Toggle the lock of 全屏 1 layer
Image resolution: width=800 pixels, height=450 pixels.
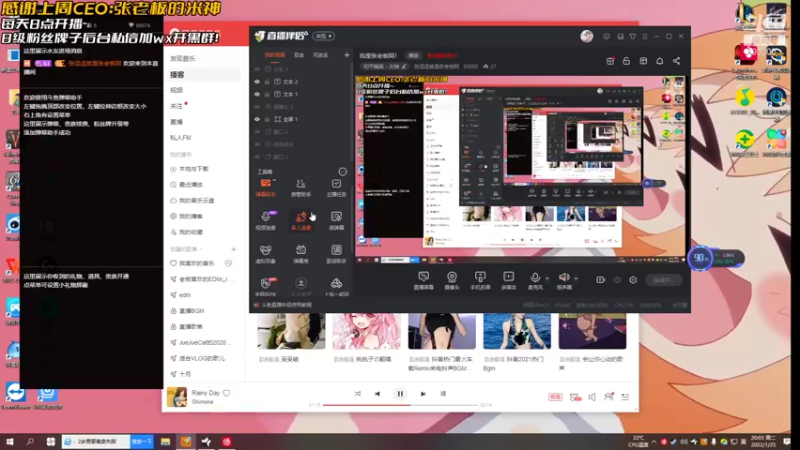click(x=267, y=119)
